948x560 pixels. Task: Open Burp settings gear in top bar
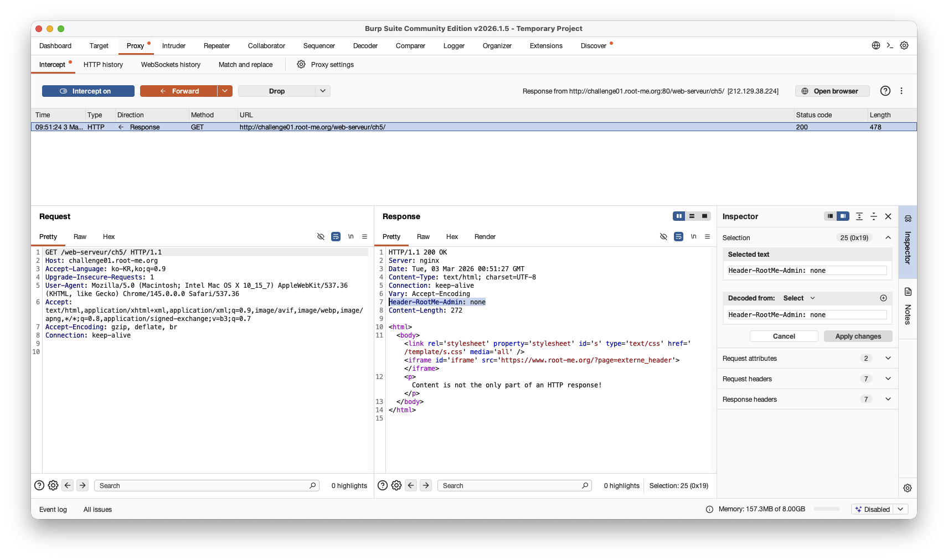click(x=904, y=45)
